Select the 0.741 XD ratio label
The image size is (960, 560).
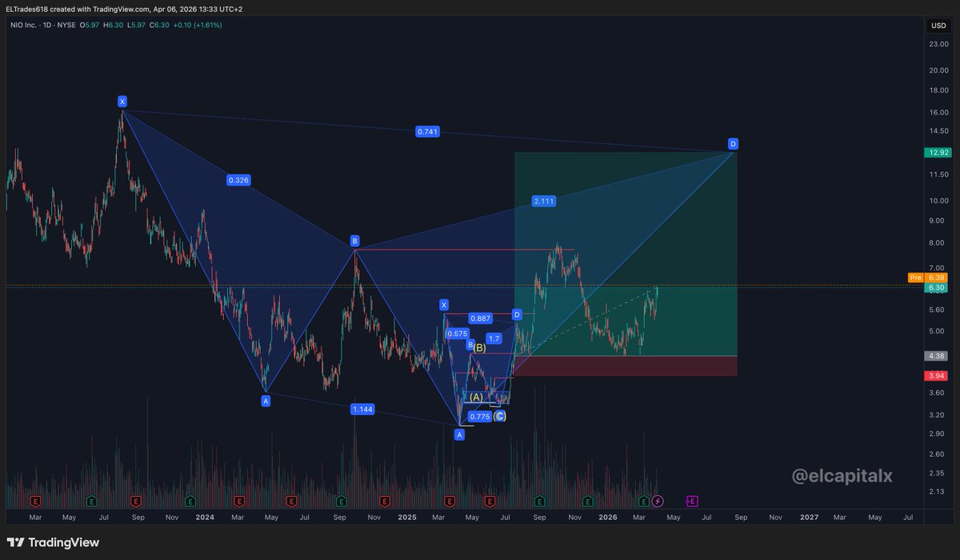[427, 131]
